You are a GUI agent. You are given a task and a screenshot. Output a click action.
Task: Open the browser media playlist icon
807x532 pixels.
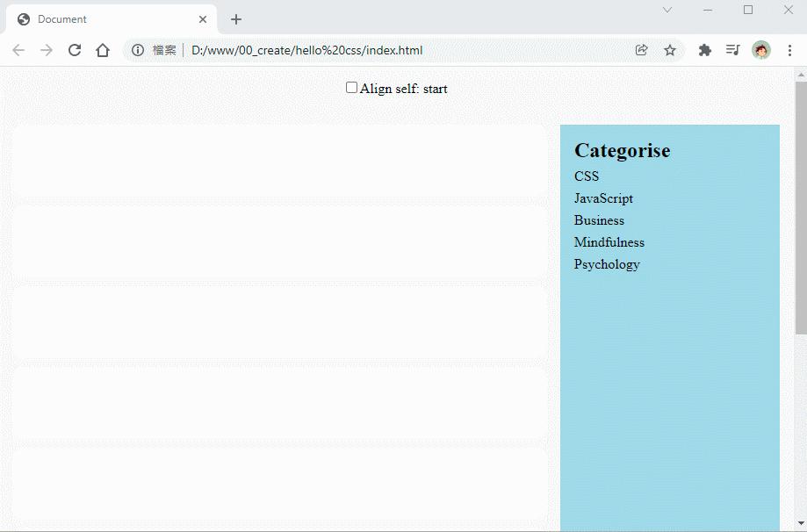pos(732,50)
